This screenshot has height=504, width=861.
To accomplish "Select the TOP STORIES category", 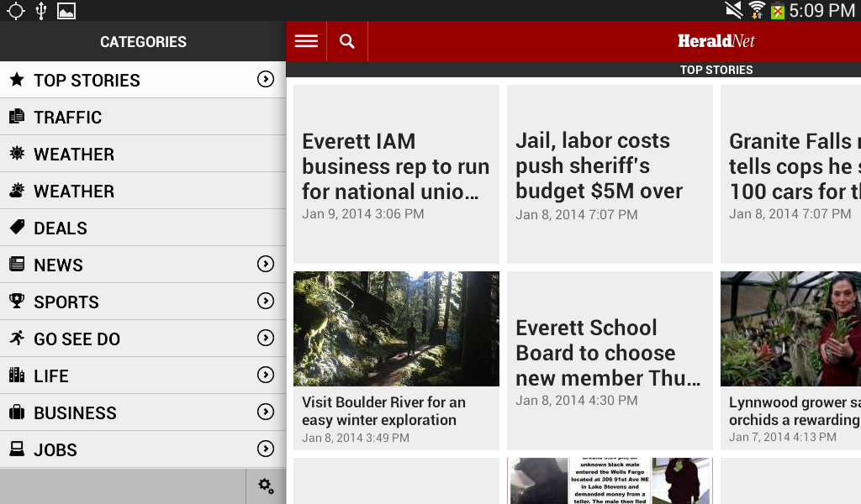I will [x=143, y=80].
